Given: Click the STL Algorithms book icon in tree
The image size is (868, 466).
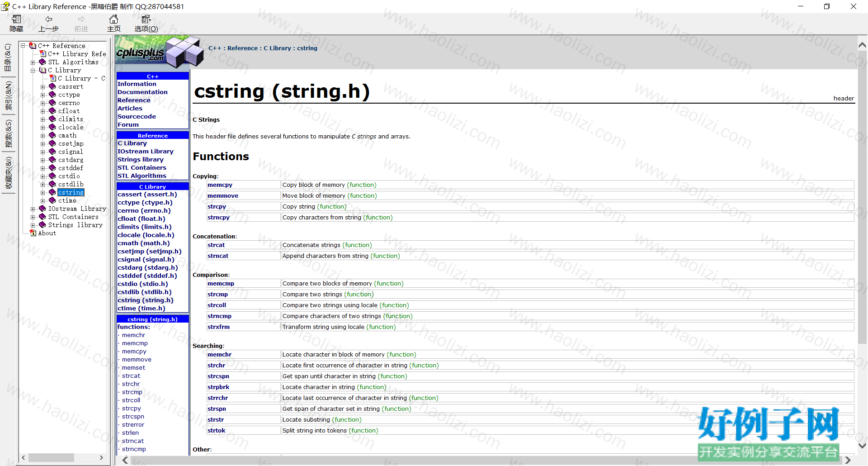Looking at the screenshot, I should [43, 62].
